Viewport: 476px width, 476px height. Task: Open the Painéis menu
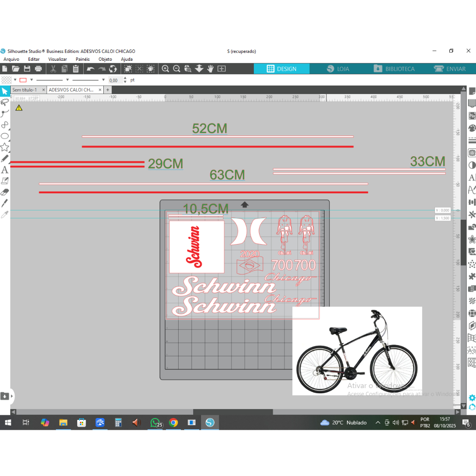pyautogui.click(x=83, y=59)
